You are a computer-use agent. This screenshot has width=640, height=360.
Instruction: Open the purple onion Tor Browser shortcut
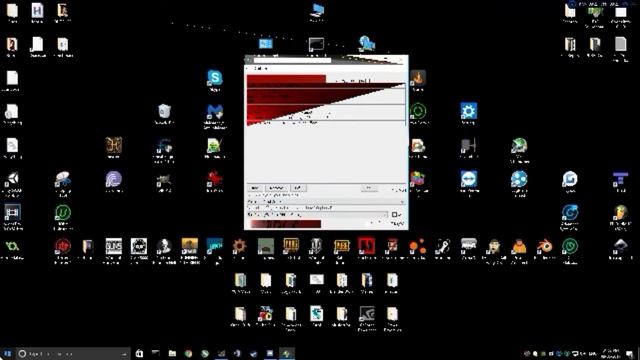tap(113, 179)
